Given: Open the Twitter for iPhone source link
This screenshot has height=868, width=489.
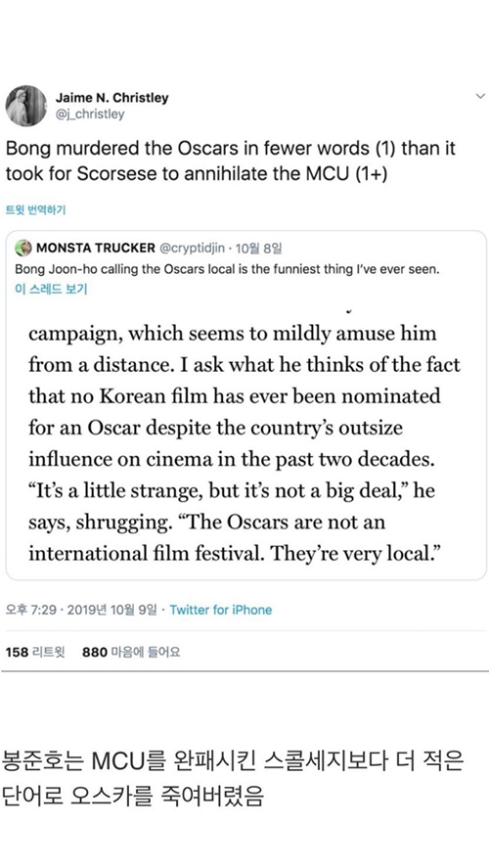Looking at the screenshot, I should click(221, 610).
